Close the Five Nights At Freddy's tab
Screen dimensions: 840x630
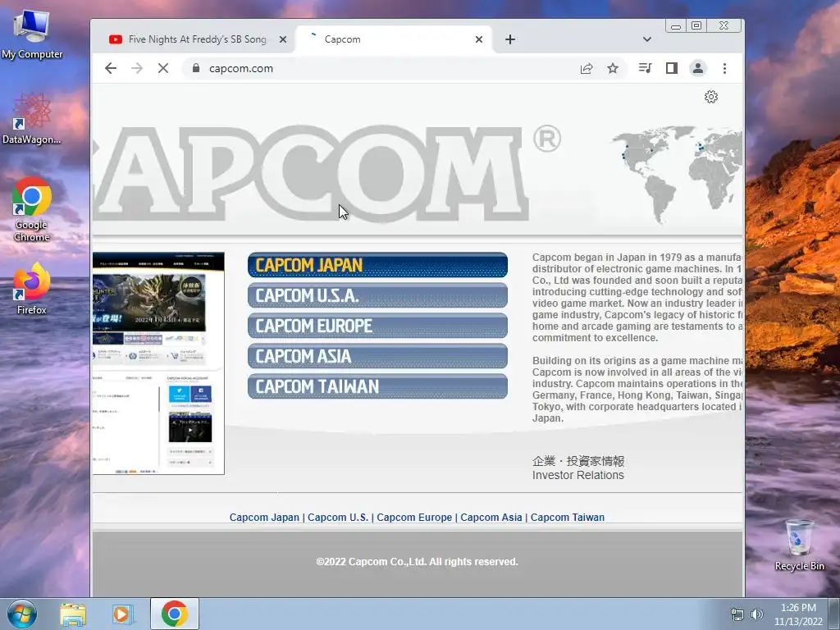(283, 39)
